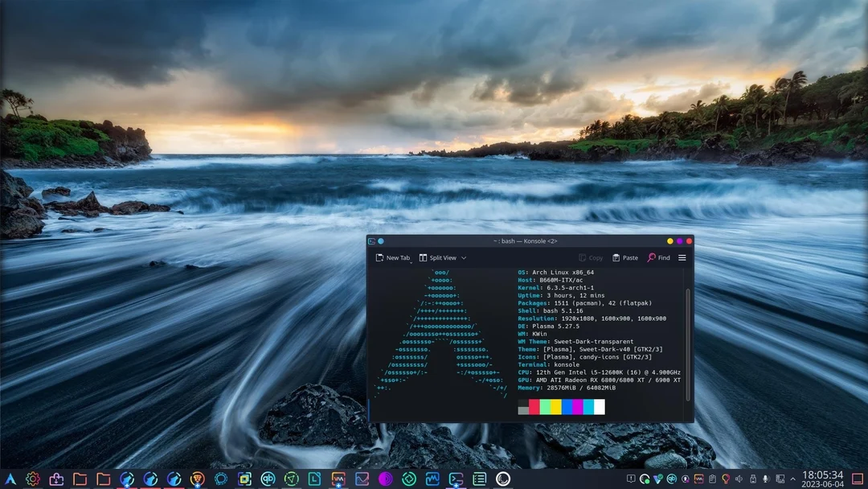Open the Split View dropdown chevron
868x489 pixels.
[x=464, y=257]
